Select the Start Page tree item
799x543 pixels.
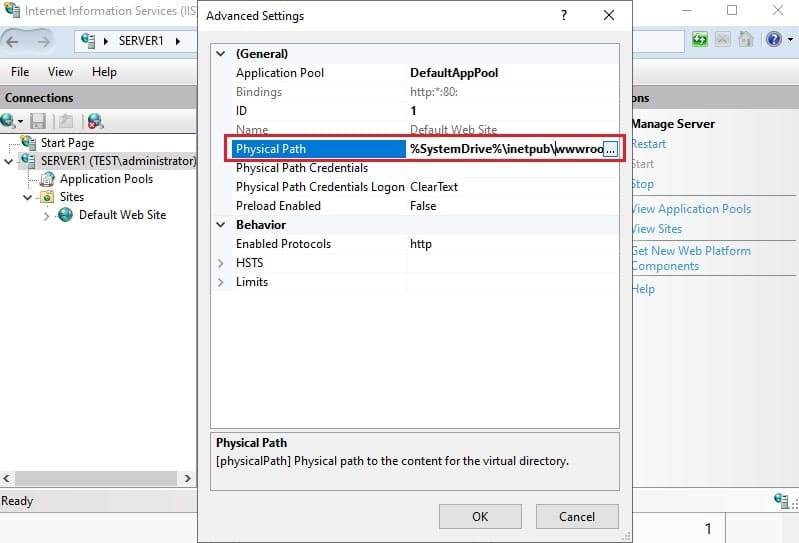click(x=67, y=143)
